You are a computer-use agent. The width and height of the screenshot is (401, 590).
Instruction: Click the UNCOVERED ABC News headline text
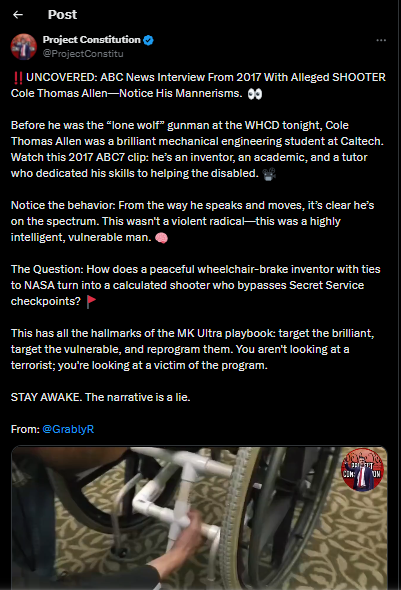[x=198, y=85]
